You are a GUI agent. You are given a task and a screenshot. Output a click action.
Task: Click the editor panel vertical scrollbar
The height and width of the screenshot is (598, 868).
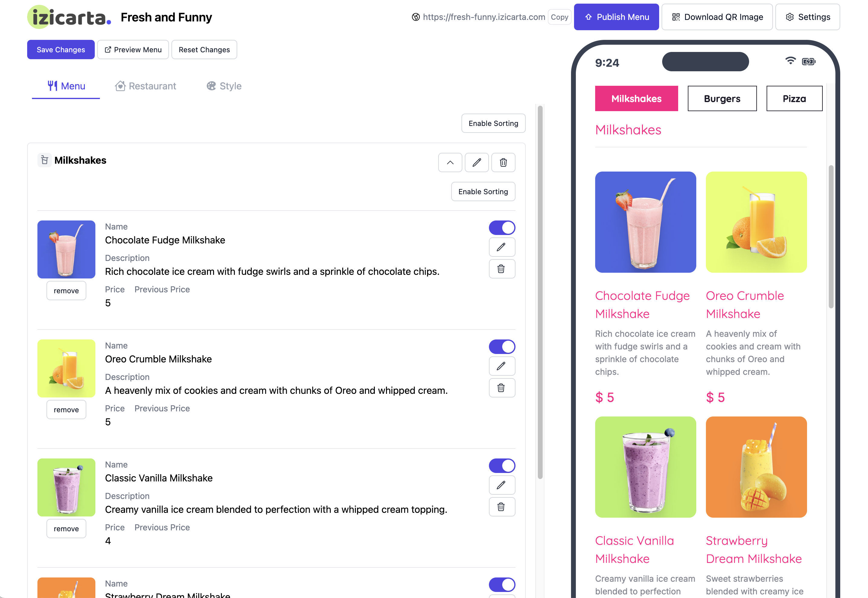coord(540,292)
